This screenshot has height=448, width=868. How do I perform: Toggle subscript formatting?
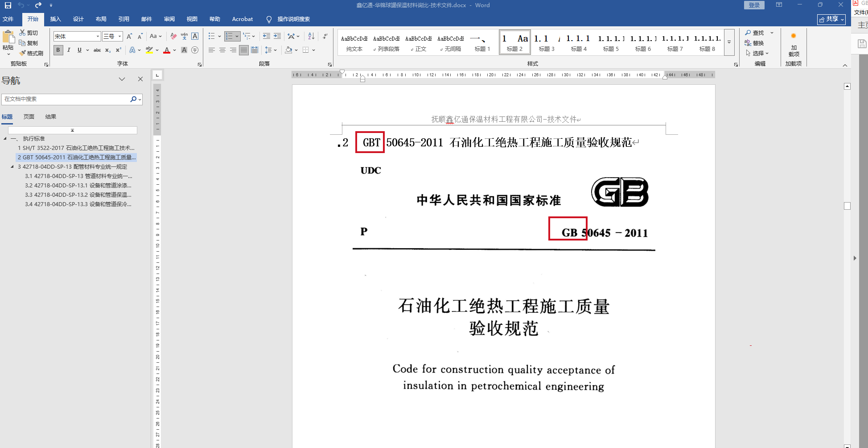[x=108, y=50]
